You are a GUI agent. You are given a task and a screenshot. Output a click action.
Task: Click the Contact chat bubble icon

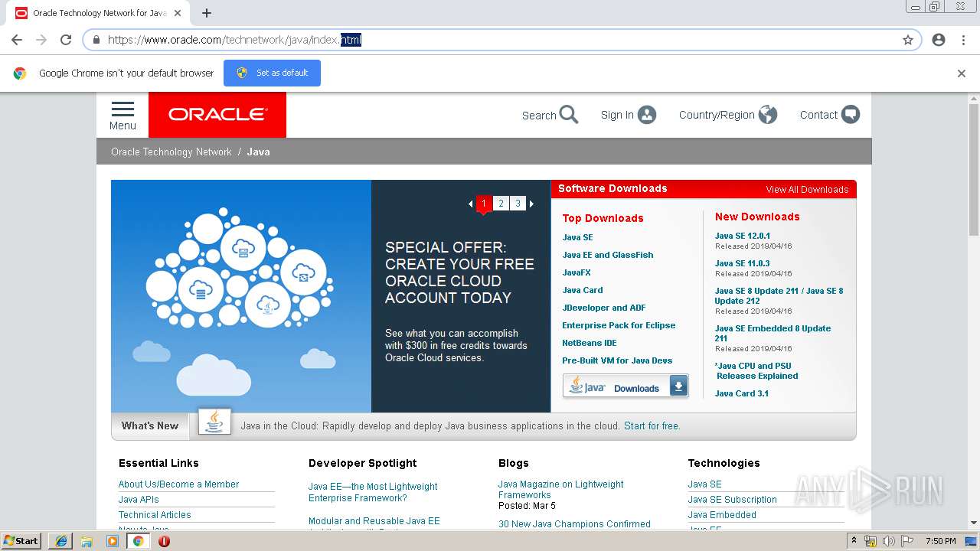pyautogui.click(x=851, y=115)
